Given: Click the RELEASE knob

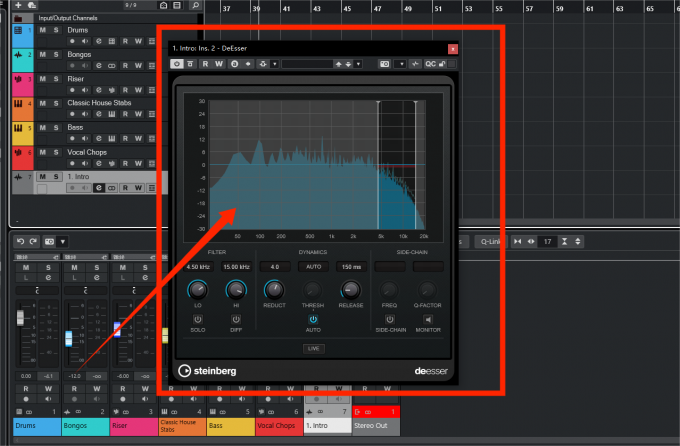Looking at the screenshot, I should 351,290.
